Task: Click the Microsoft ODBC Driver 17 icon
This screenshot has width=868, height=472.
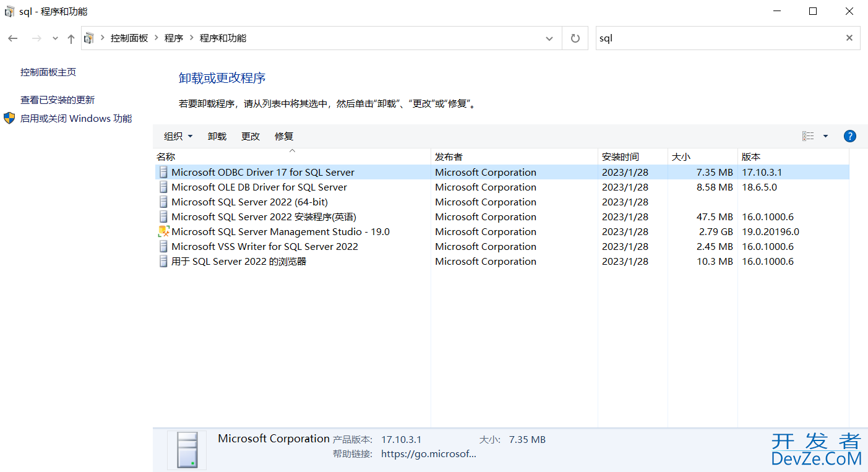Action: [x=163, y=173]
